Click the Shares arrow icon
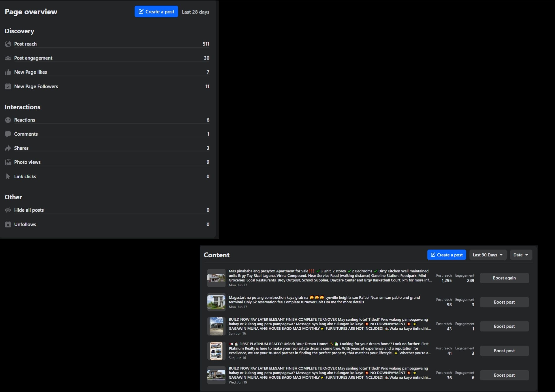The height and width of the screenshot is (392, 555). pos(8,148)
